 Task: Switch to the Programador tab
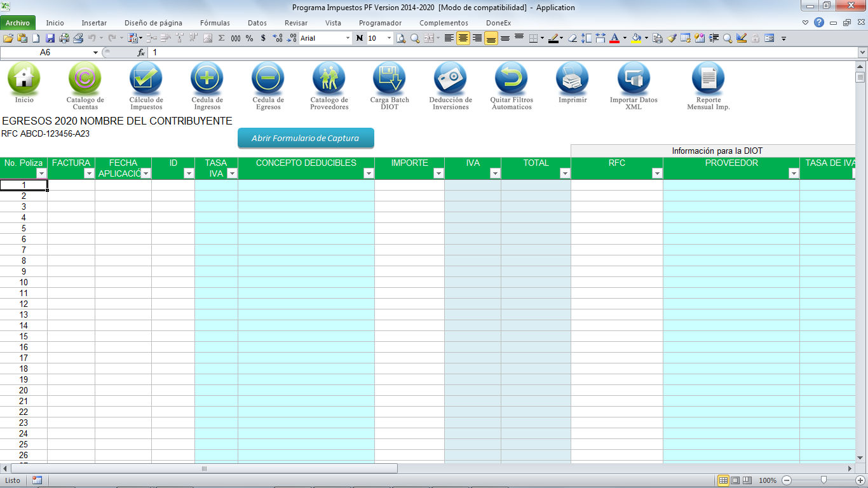pyautogui.click(x=381, y=23)
